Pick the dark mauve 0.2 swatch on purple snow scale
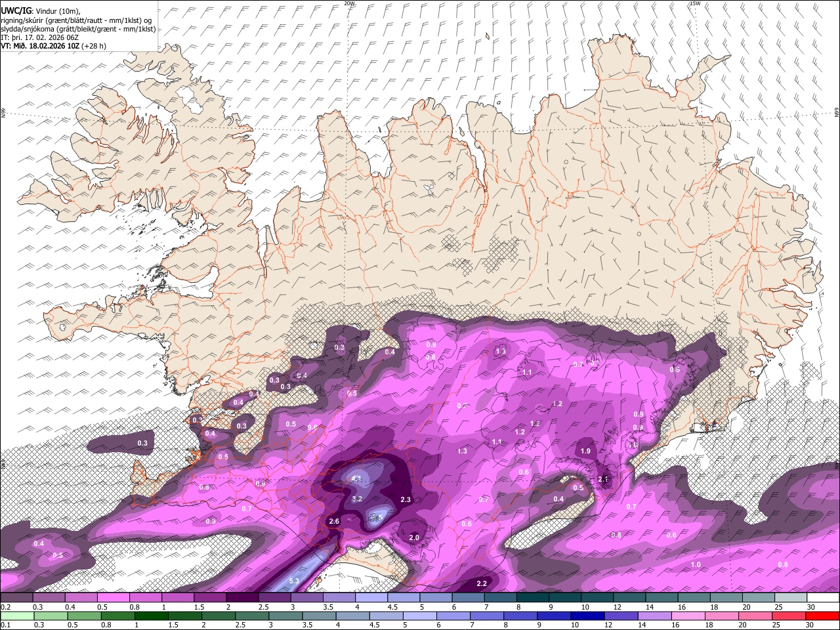The height and width of the screenshot is (630, 840). click(16, 598)
